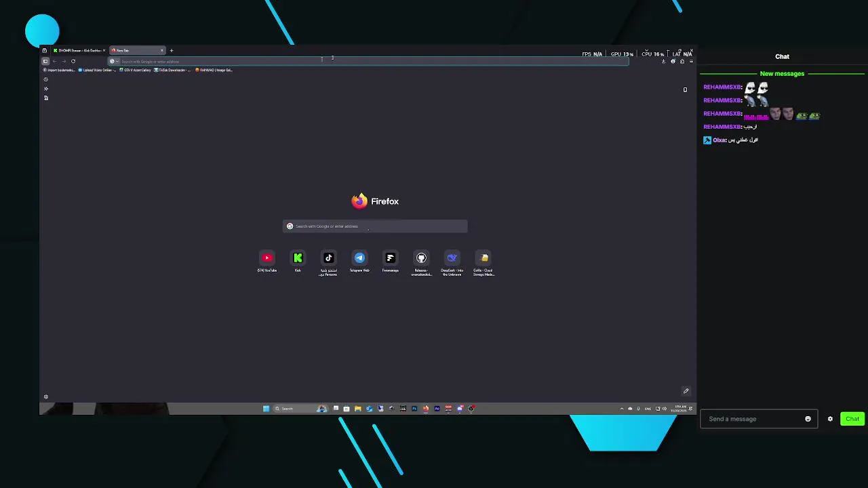Image resolution: width=868 pixels, height=488 pixels.
Task: Switch to the Kick Dashboard tab
Action: coord(80,50)
